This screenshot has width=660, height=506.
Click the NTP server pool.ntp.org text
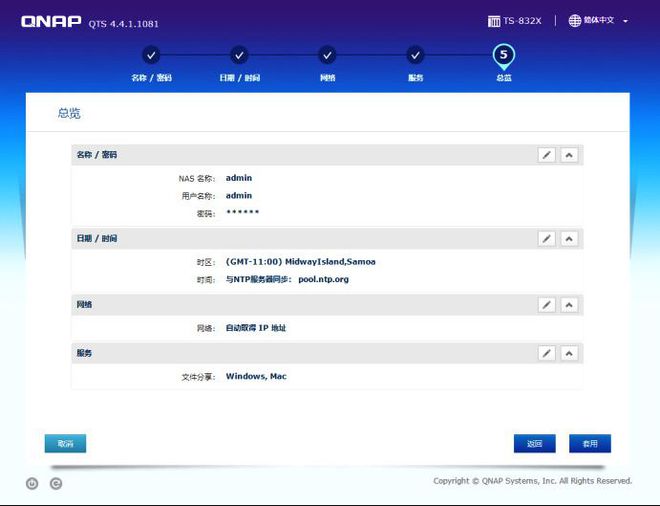point(323,279)
